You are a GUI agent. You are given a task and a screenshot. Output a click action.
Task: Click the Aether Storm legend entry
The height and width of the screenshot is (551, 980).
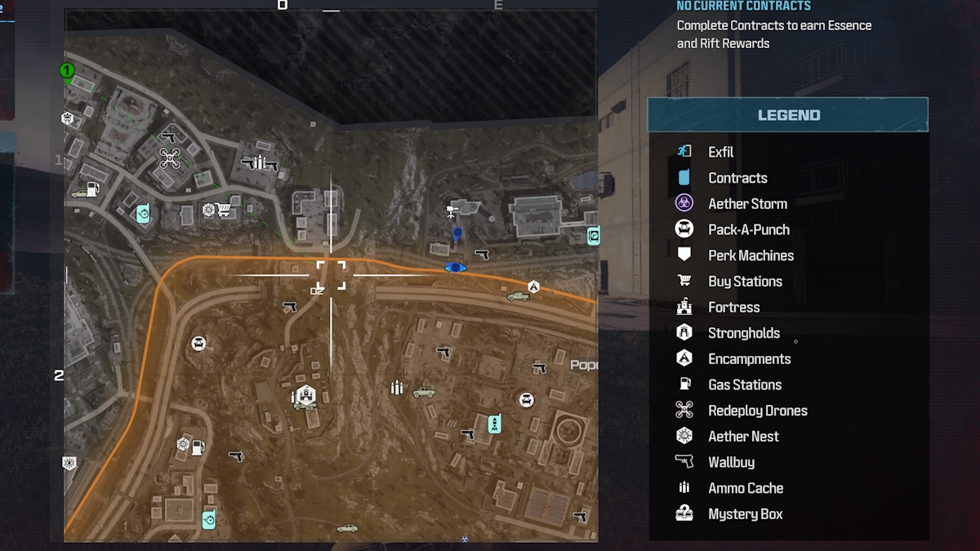[731, 203]
